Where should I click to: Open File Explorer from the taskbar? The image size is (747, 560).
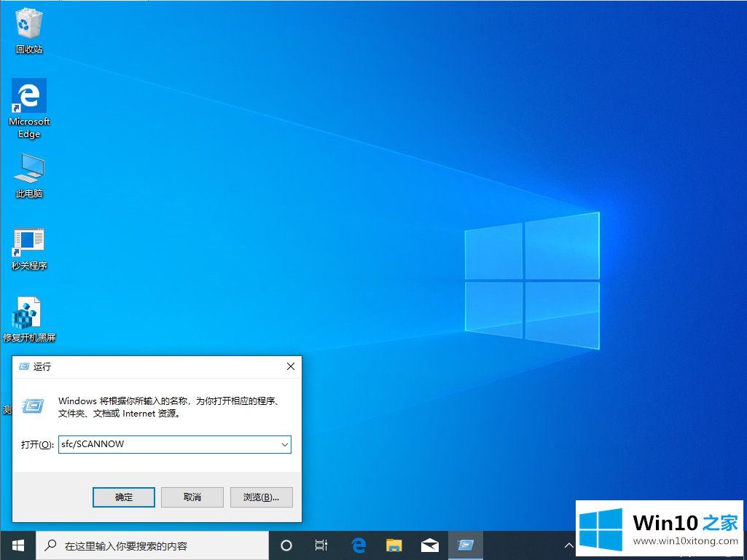tap(394, 545)
